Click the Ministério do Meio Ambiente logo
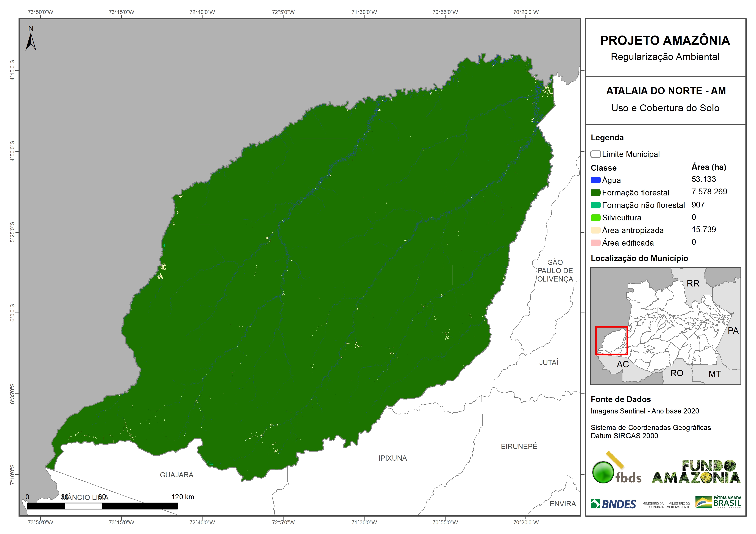Screen dimensions: 756x534 678,505
